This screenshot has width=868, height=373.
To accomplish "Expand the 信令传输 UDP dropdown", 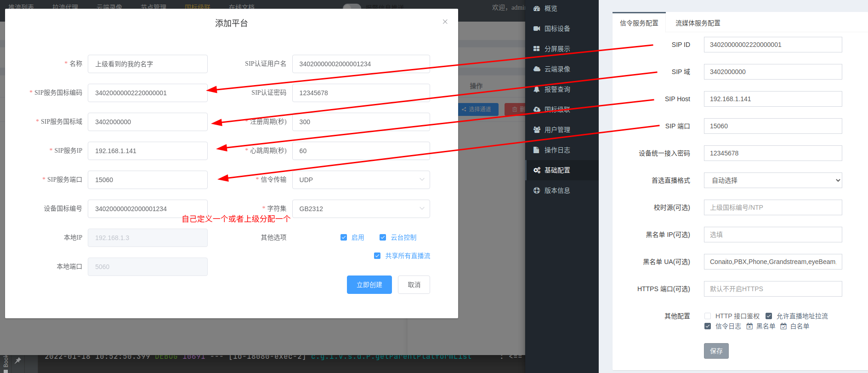I will 361,180.
